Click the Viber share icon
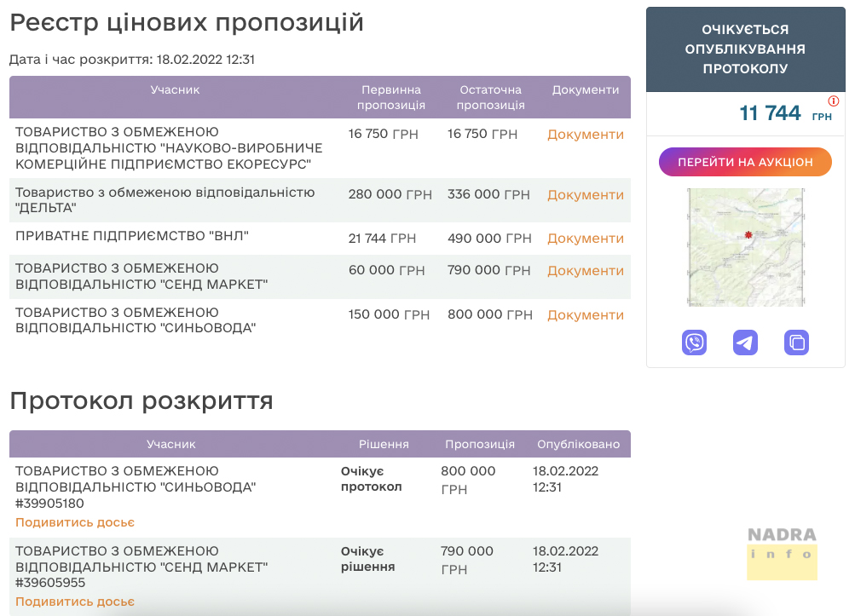The width and height of the screenshot is (855, 616). pos(695,343)
